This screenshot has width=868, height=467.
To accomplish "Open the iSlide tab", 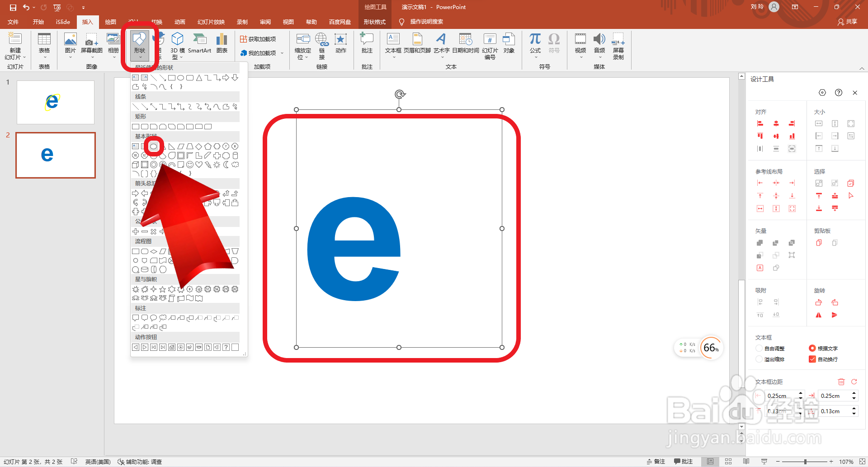I will 63,22.
